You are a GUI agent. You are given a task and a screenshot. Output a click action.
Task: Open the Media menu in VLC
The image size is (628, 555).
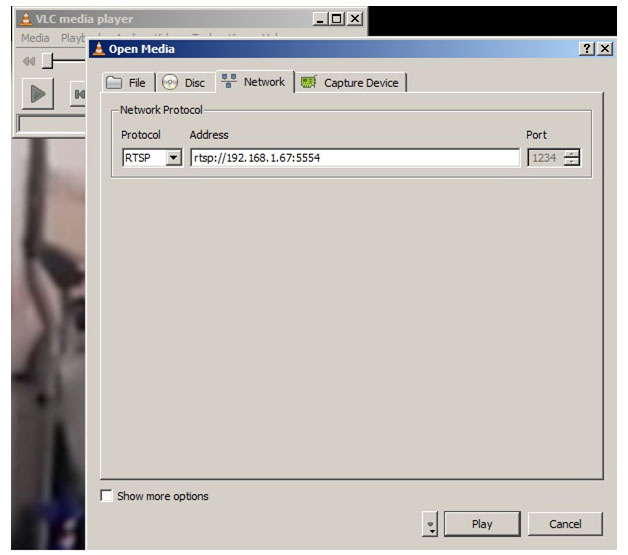(x=35, y=38)
